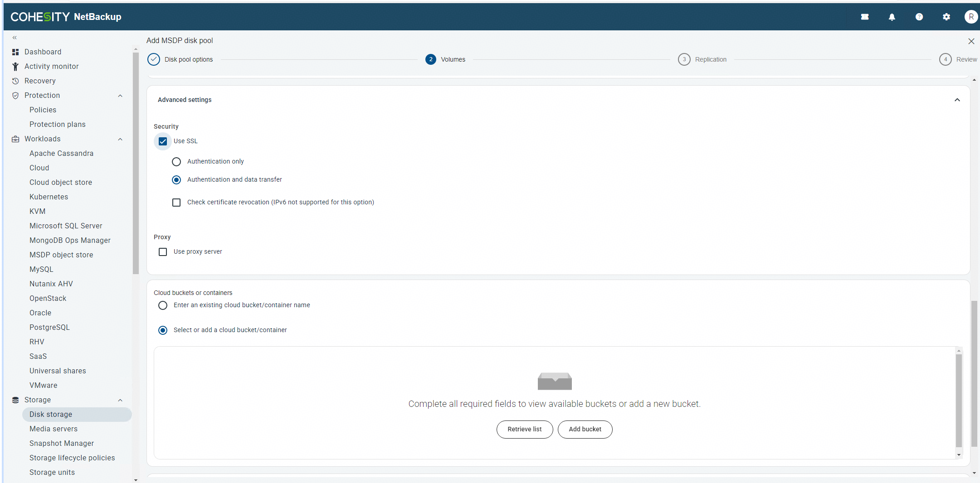Image resolution: width=980 pixels, height=483 pixels.
Task: Click the Protection shield icon
Action: click(x=15, y=96)
